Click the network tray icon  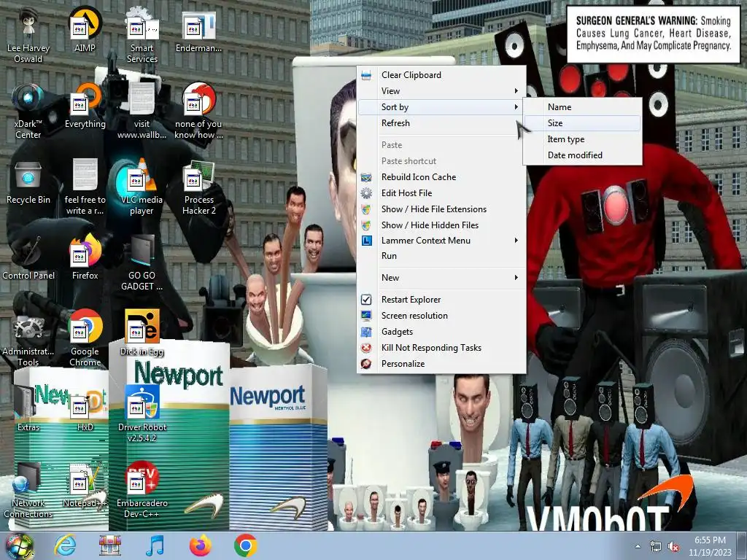pyautogui.click(x=656, y=547)
